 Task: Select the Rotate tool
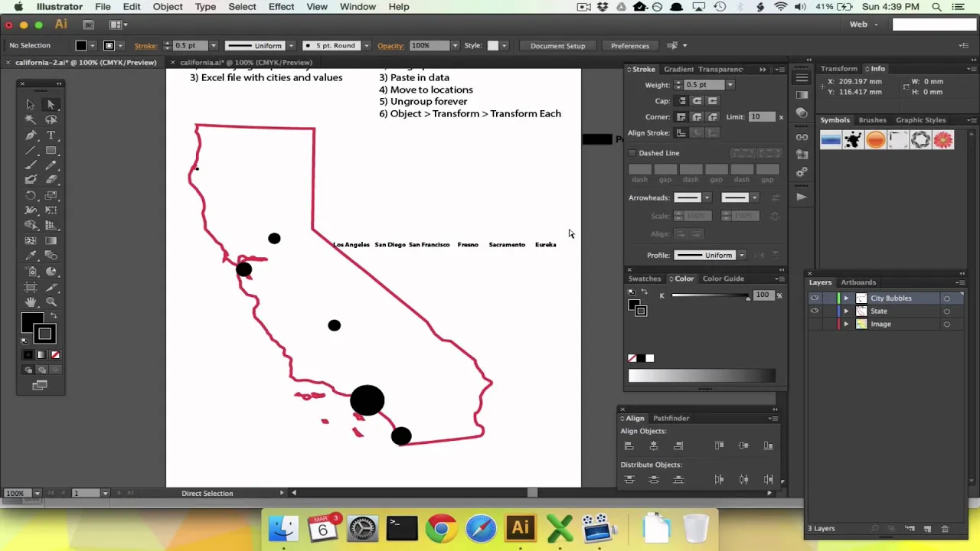pos(31,195)
